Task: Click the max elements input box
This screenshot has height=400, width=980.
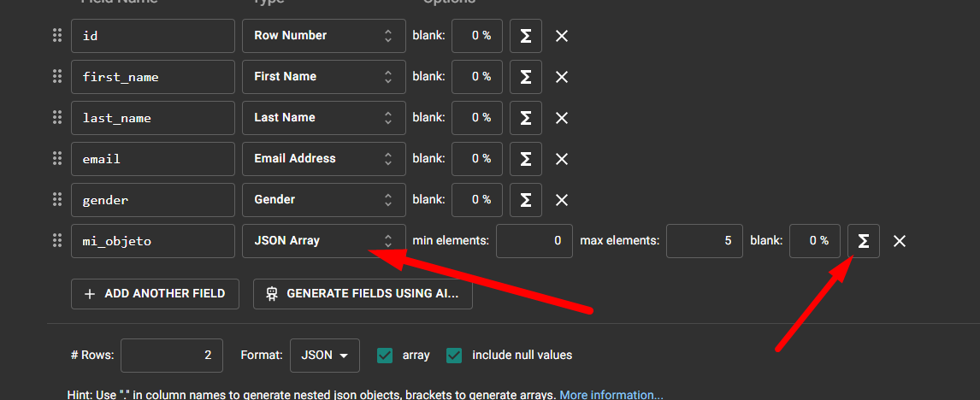Action: pos(704,241)
